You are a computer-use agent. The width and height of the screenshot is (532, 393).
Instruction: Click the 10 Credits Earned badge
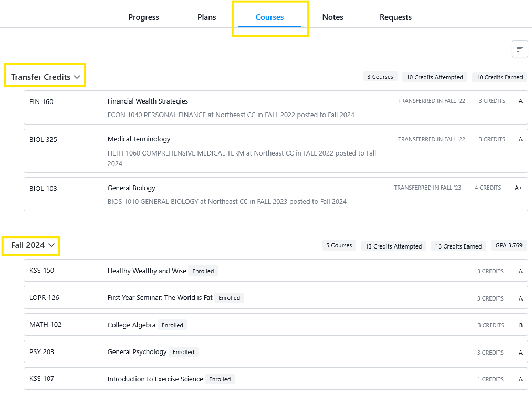coord(499,77)
